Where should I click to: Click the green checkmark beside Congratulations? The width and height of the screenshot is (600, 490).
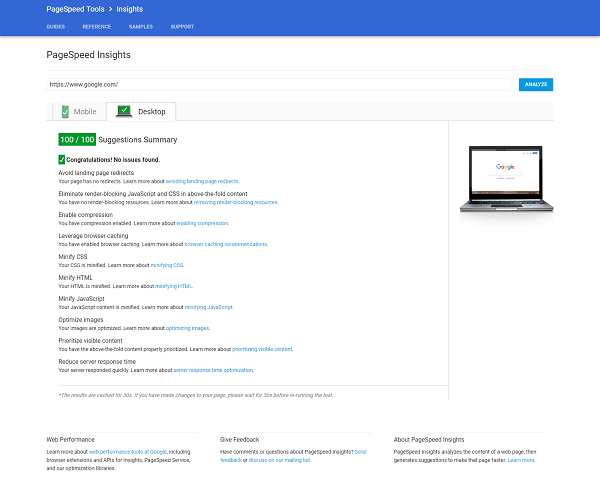pos(62,160)
